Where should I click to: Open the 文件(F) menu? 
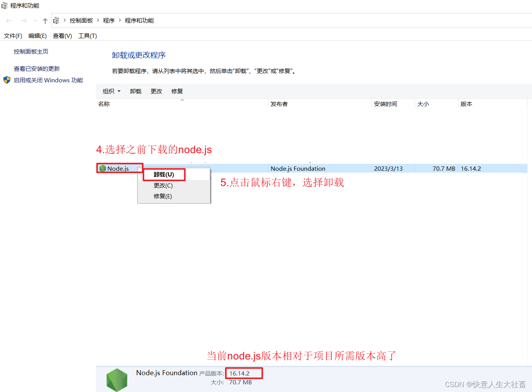13,36
